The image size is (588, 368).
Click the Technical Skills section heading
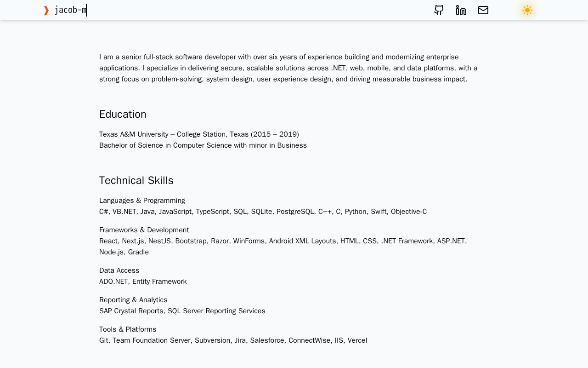click(136, 180)
